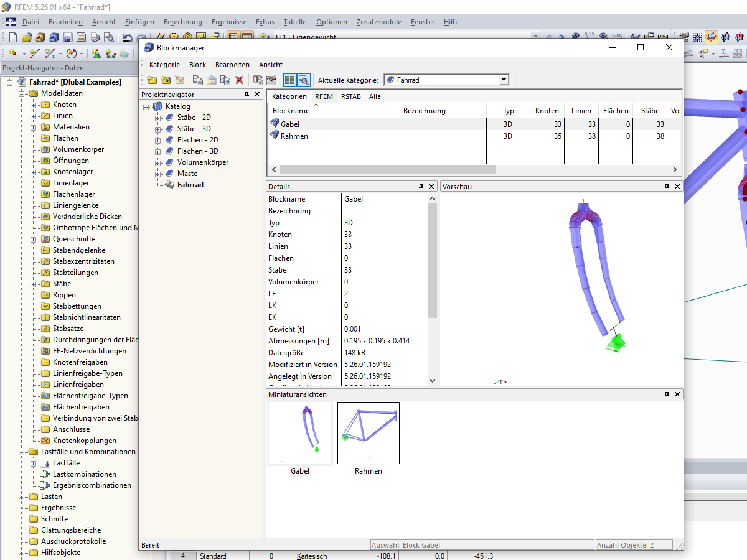Select the new line tool icon
Screen dimensions: 747x560
pyautogui.click(x=35, y=54)
